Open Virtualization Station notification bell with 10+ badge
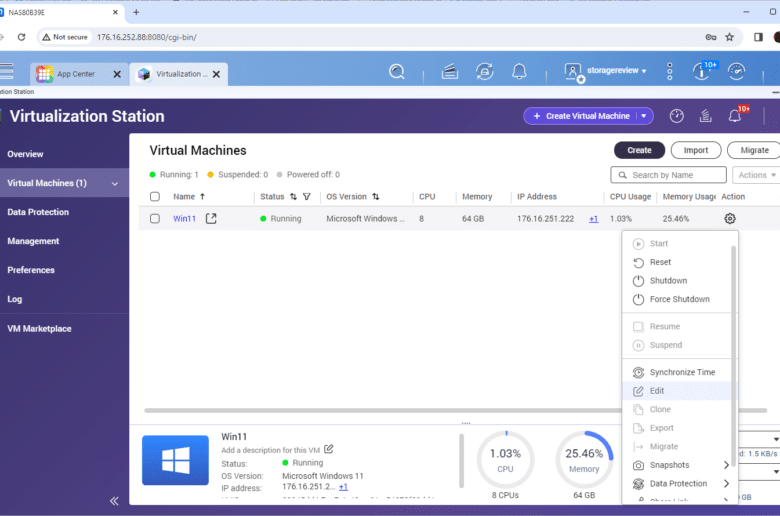Viewport: 780px width, 516px height. 737,114
